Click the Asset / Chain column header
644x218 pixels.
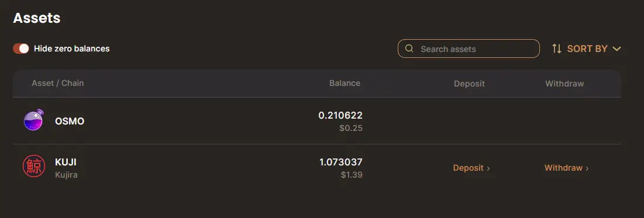[57, 83]
